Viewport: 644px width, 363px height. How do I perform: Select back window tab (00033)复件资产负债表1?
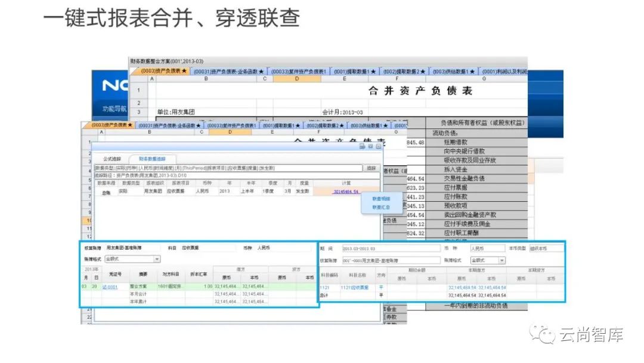coord(299,72)
